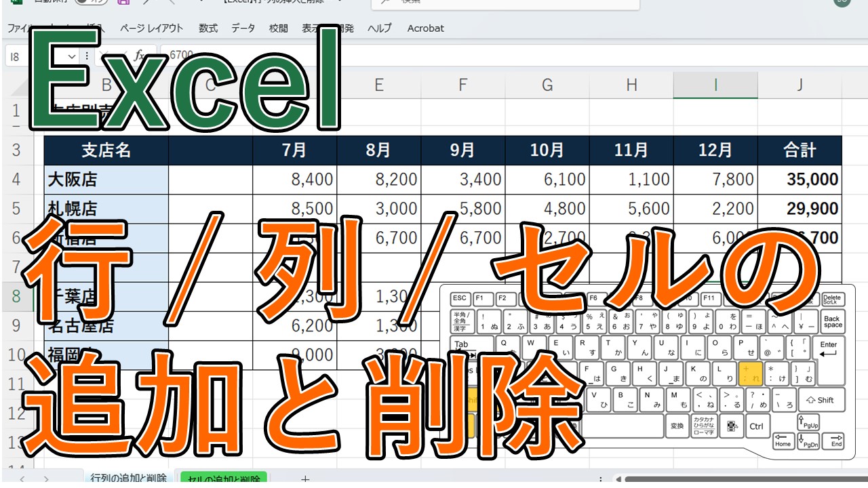The height and width of the screenshot is (488, 868).
Task: Click the horizontal scrollbar thumb
Action: click(x=746, y=480)
